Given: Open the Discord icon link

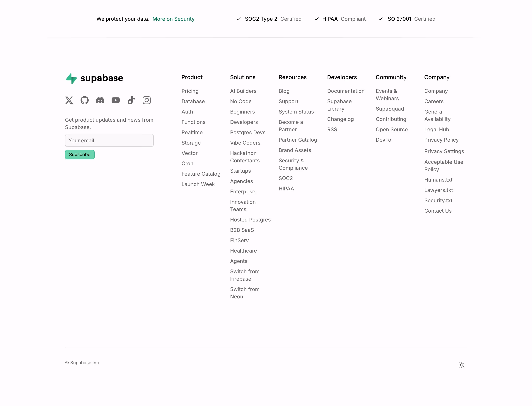Looking at the screenshot, I should pos(100,100).
